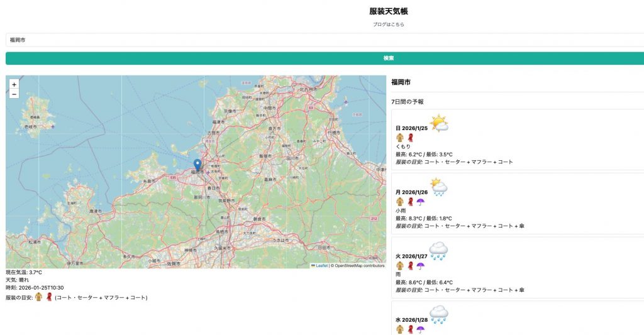Click the sun-and-rain icon for 1/26
644x335 pixels.
click(439, 187)
